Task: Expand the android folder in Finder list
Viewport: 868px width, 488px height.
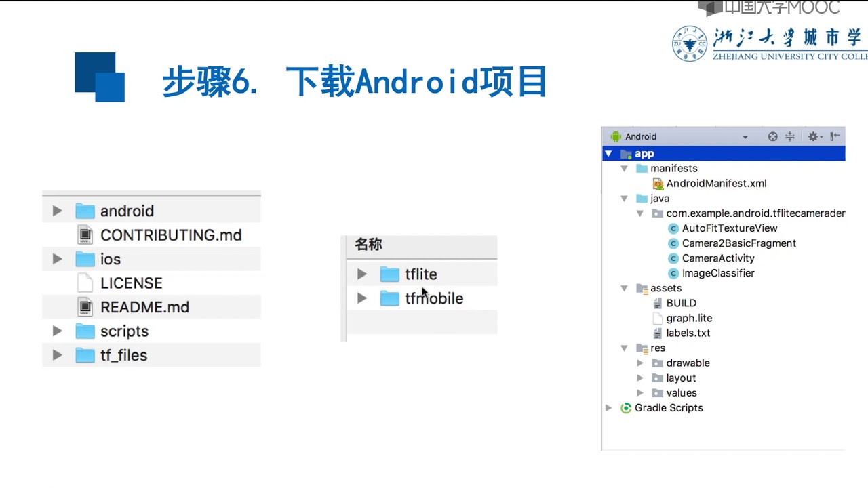Action: [57, 211]
